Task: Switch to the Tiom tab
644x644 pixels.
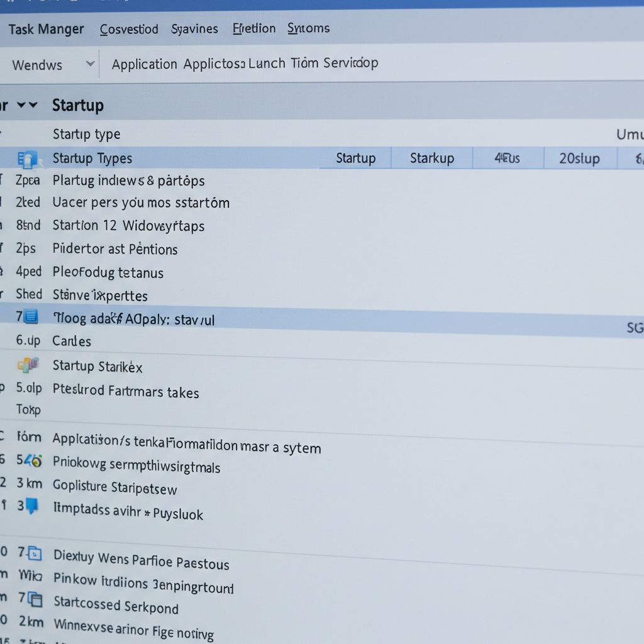Action: point(304,63)
